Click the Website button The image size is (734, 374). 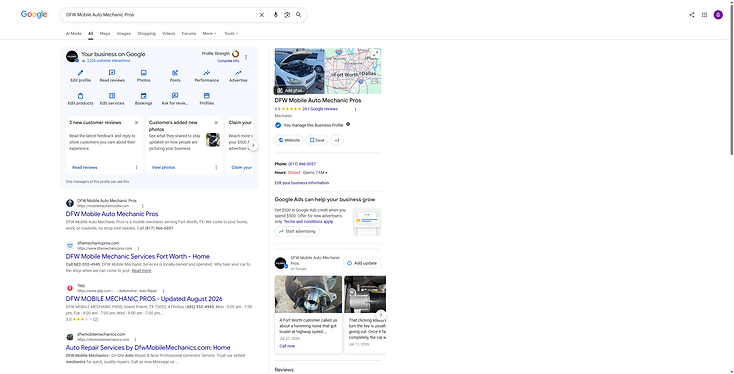pos(289,140)
